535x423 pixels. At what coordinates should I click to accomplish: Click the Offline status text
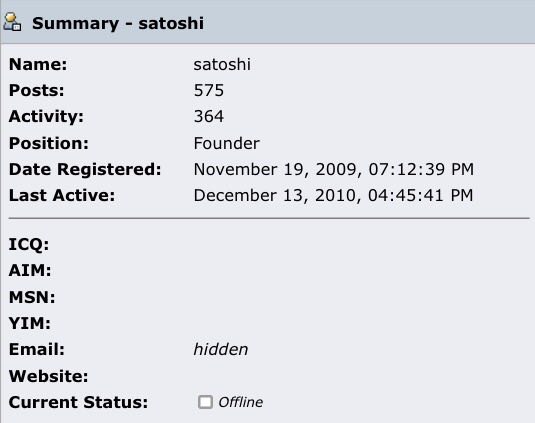pyautogui.click(x=241, y=402)
